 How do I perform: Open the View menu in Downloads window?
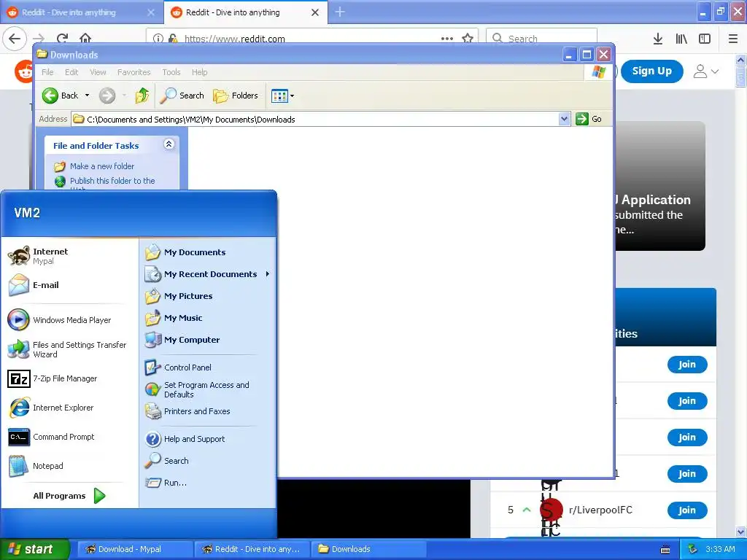coord(98,72)
